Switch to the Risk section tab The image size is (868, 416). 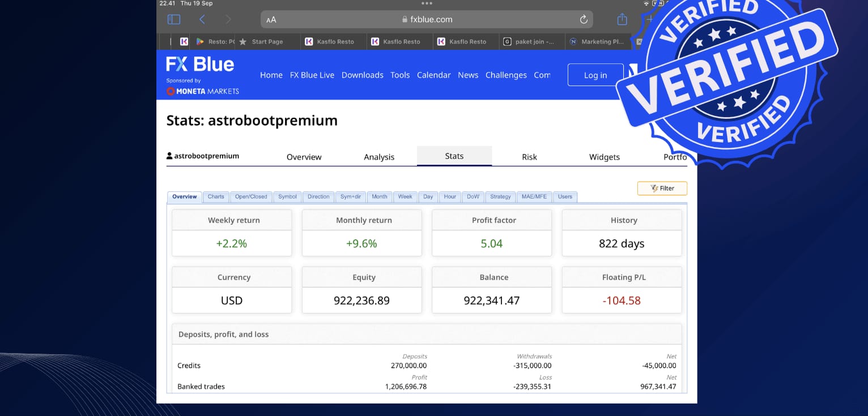pyautogui.click(x=529, y=157)
